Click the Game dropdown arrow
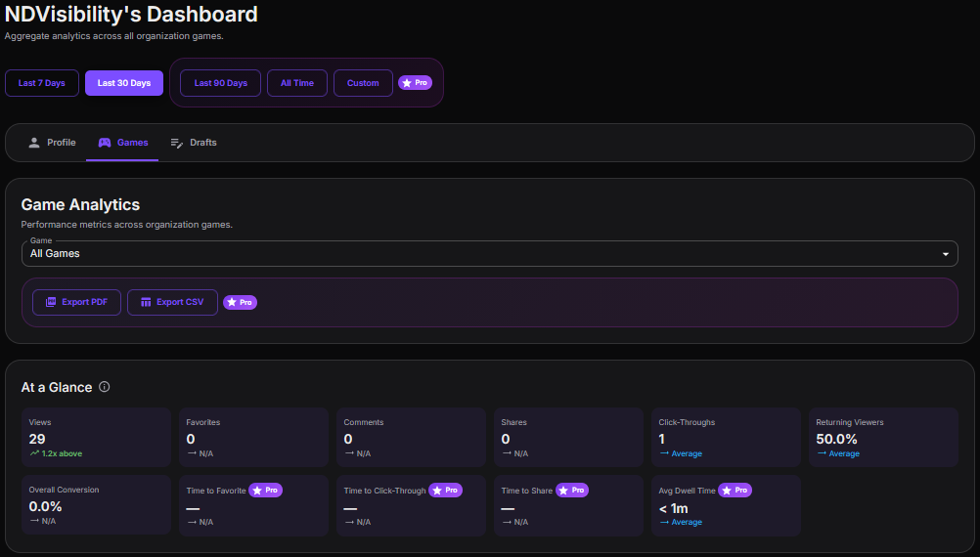The height and width of the screenshot is (557, 980). pyautogui.click(x=946, y=254)
